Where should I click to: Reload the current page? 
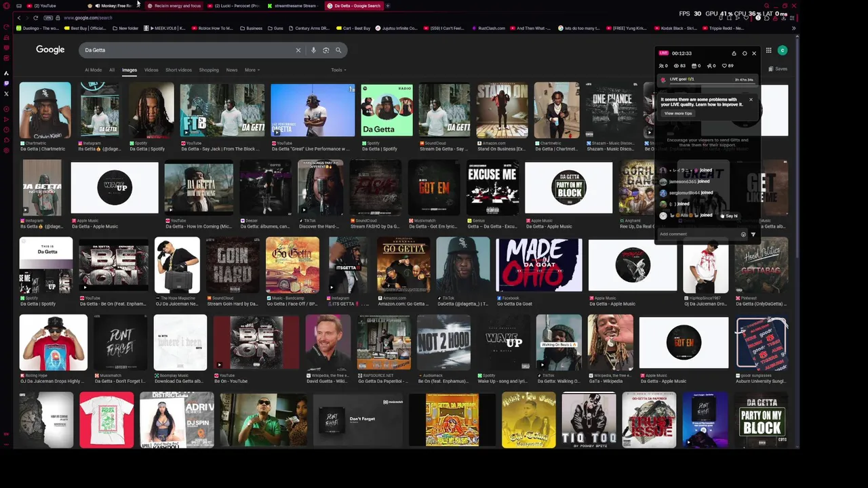35,18
